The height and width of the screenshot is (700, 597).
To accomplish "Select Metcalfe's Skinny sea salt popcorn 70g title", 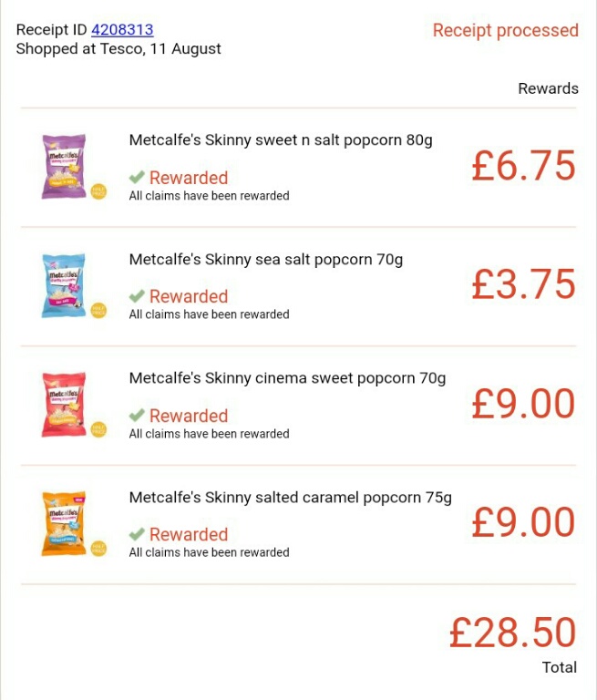I will tap(266, 260).
